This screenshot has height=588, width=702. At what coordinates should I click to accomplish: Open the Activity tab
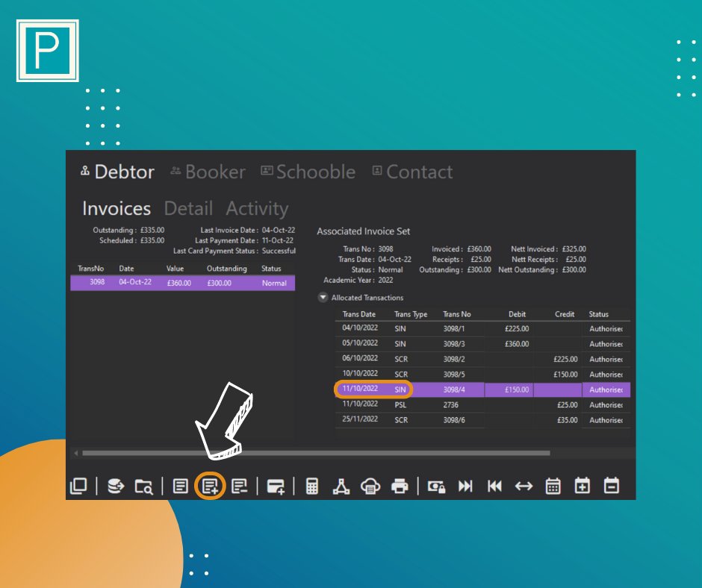(x=257, y=208)
